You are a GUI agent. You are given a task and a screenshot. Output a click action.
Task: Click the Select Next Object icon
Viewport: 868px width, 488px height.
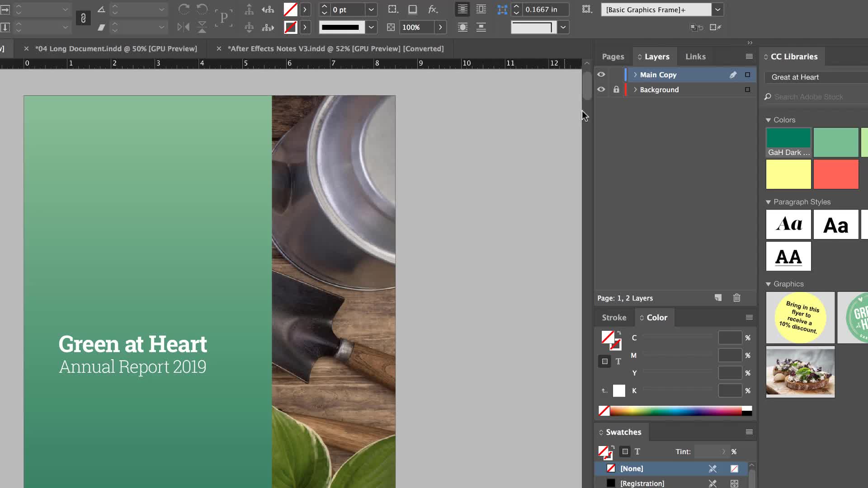coord(268,27)
